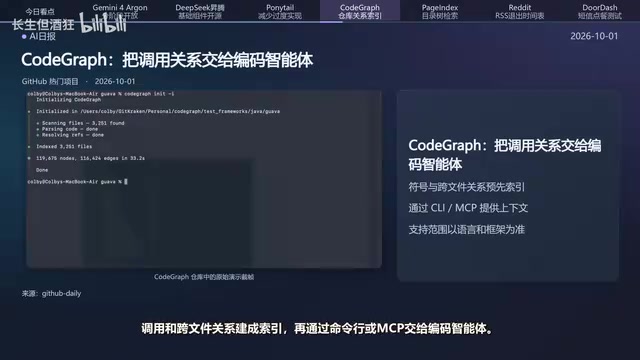Switch to the Reddit RSS tab

tap(520, 11)
